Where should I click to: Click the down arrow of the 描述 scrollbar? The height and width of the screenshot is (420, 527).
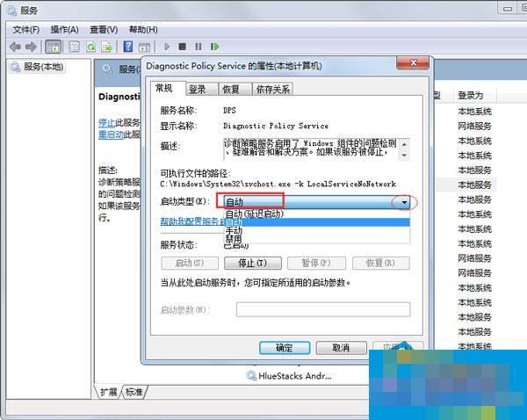point(404,155)
